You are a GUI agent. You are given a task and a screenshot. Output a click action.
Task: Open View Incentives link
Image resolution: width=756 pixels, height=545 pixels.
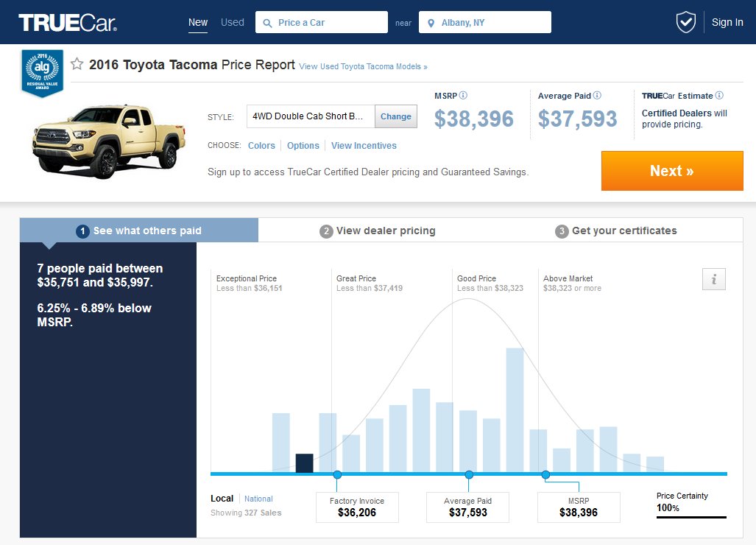coord(364,146)
